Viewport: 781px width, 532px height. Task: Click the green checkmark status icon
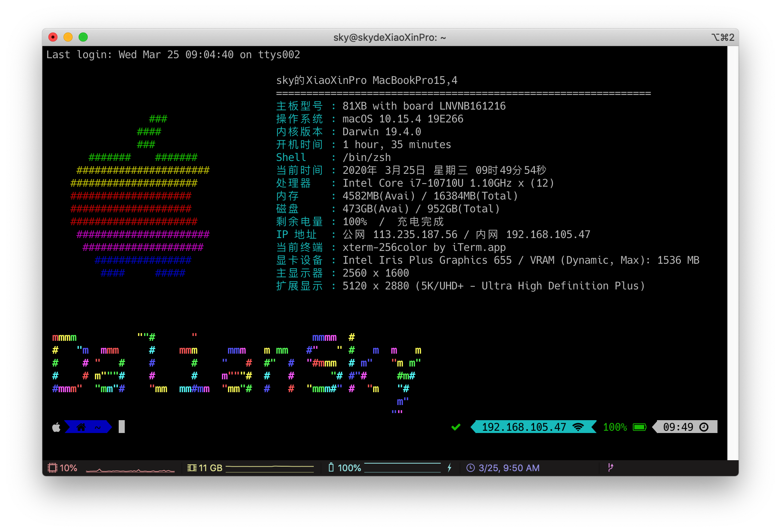pyautogui.click(x=456, y=427)
